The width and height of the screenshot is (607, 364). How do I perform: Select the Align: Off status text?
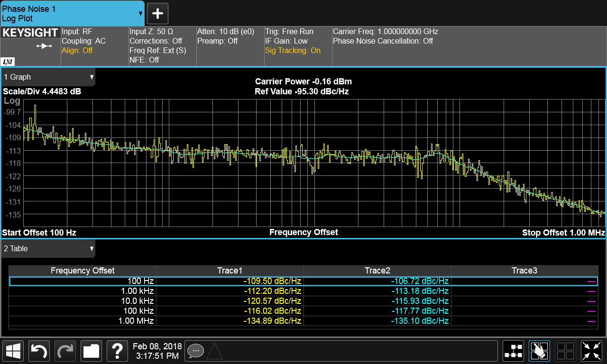coord(77,51)
